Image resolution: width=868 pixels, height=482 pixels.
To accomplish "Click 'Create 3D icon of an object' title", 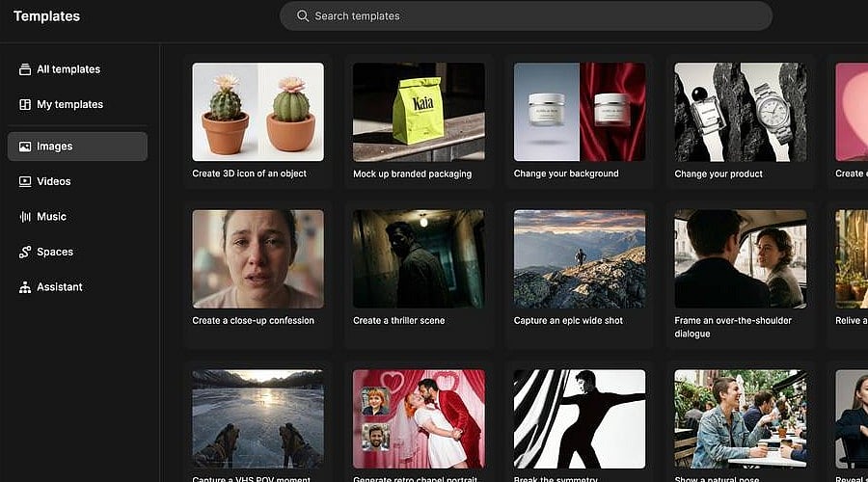I will [x=249, y=174].
